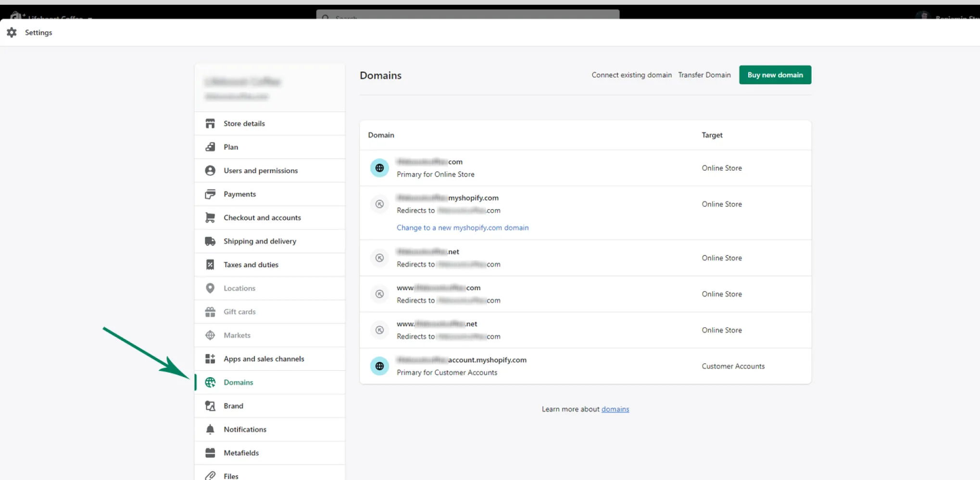Click Connect existing domain

(631, 75)
